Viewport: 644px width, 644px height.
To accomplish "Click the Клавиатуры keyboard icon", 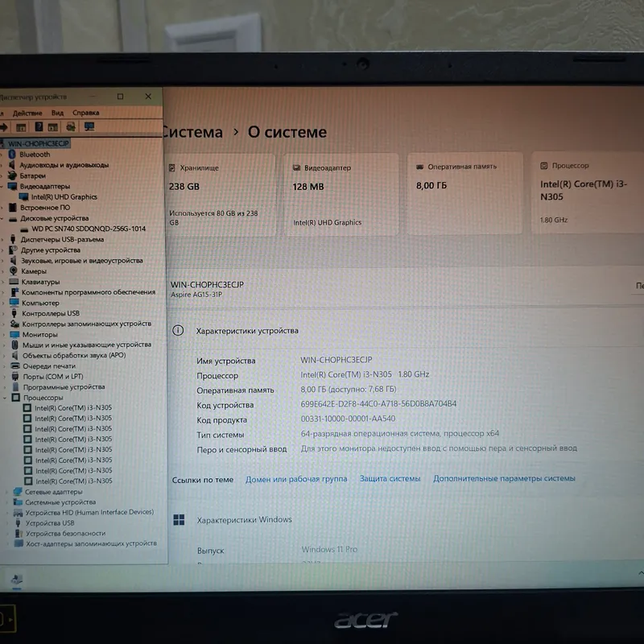I will pos(14,281).
